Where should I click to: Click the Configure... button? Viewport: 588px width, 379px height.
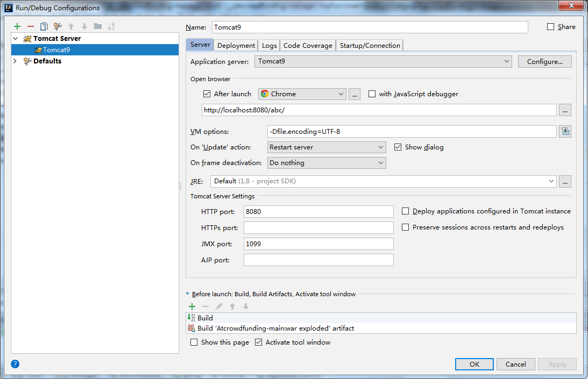[545, 62]
